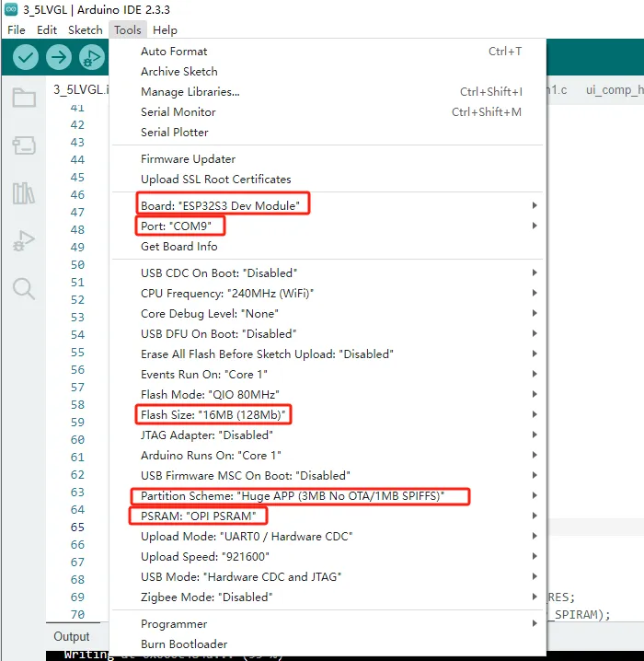Click the "_SPIRAM);" code text in the editor
The width and height of the screenshot is (644, 661).
[579, 615]
